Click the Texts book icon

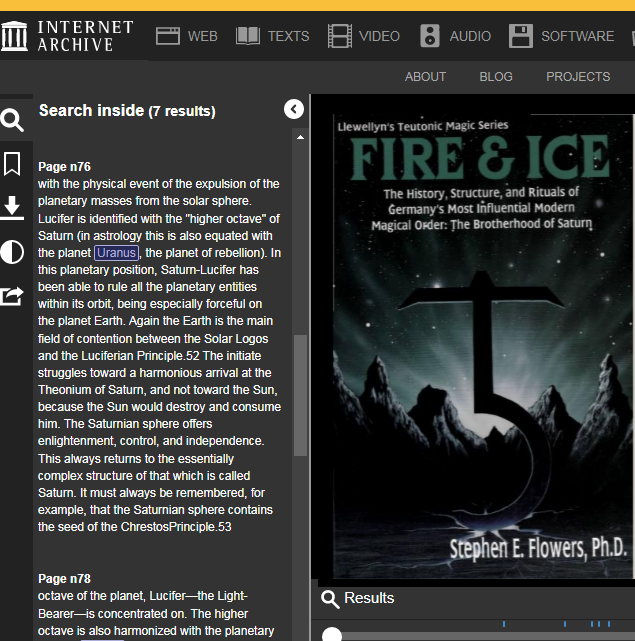click(x=248, y=36)
